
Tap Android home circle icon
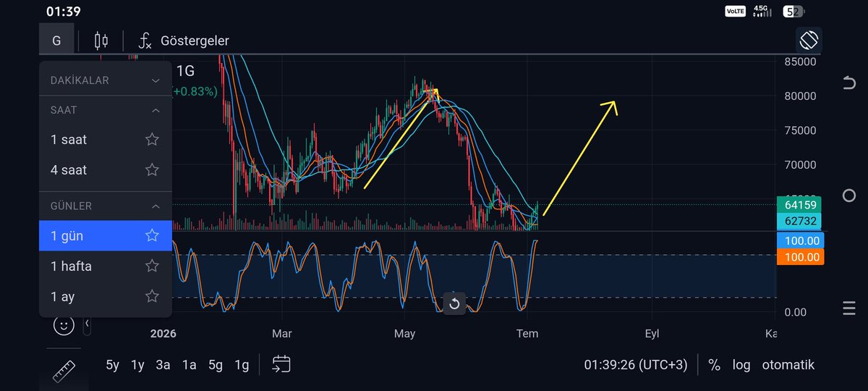[849, 195]
